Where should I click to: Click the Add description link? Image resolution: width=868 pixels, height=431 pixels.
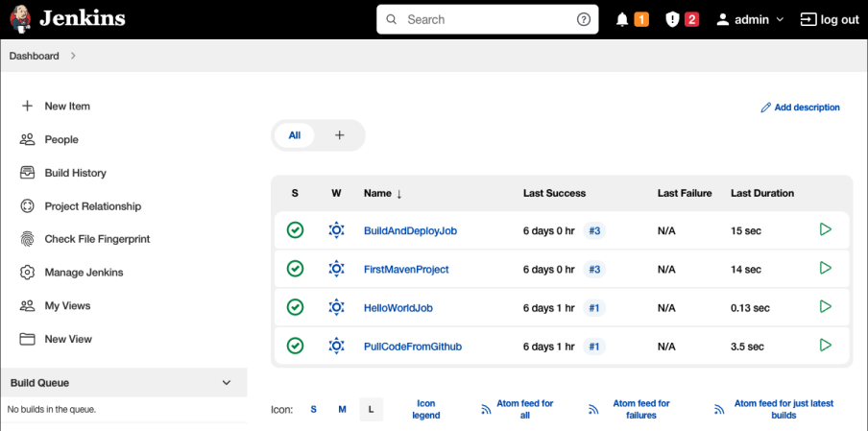(801, 108)
